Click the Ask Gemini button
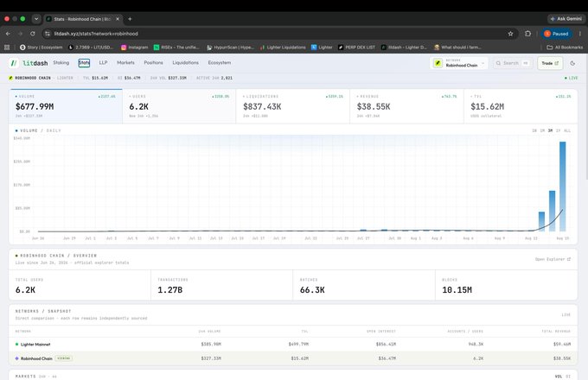The height and width of the screenshot is (380, 588). tap(566, 19)
